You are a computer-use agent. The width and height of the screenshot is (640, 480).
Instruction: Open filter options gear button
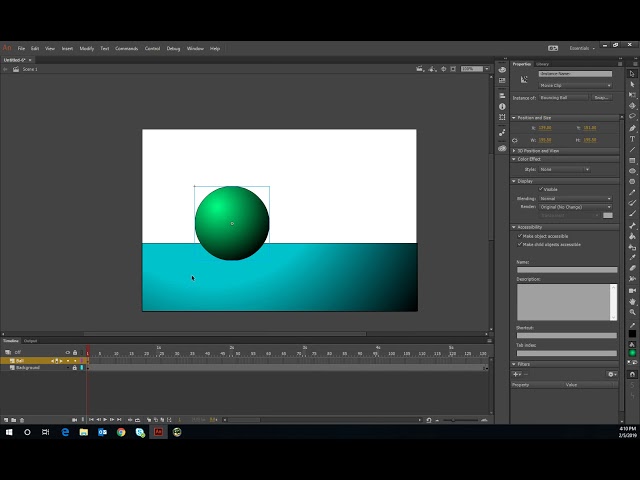tap(612, 374)
